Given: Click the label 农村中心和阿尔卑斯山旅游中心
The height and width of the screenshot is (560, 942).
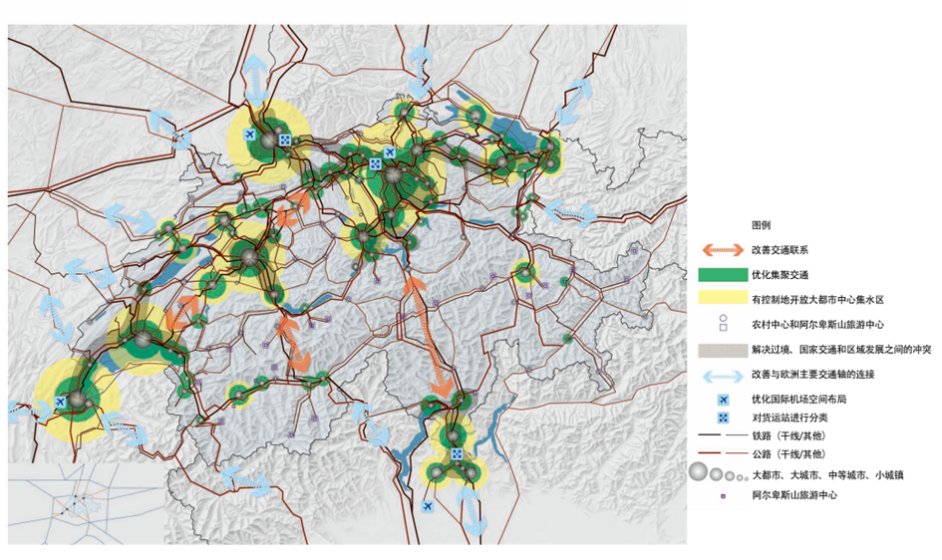Looking at the screenshot, I should pyautogui.click(x=817, y=325).
